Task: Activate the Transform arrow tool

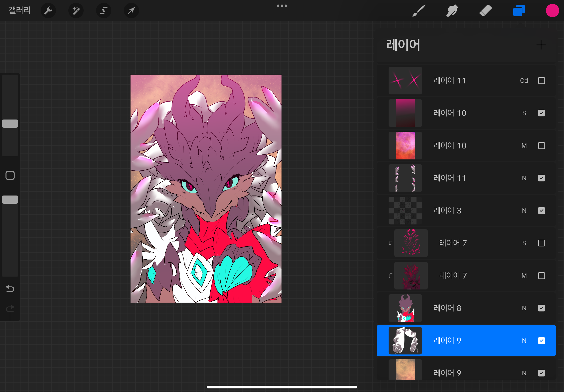Action: pyautogui.click(x=131, y=11)
